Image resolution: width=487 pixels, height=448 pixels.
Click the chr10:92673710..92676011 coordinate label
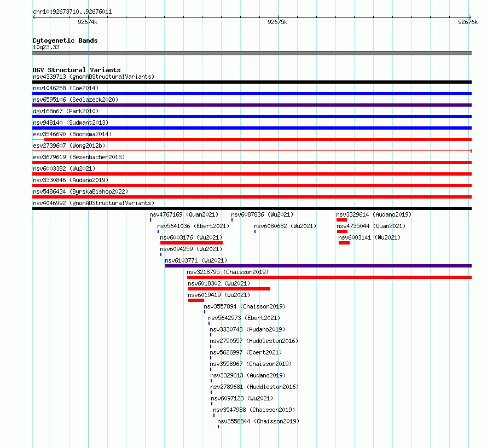point(72,12)
